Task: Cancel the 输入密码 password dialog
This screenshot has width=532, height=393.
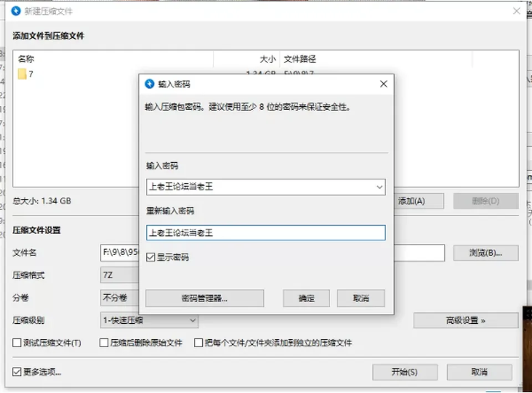Action: pos(361,298)
